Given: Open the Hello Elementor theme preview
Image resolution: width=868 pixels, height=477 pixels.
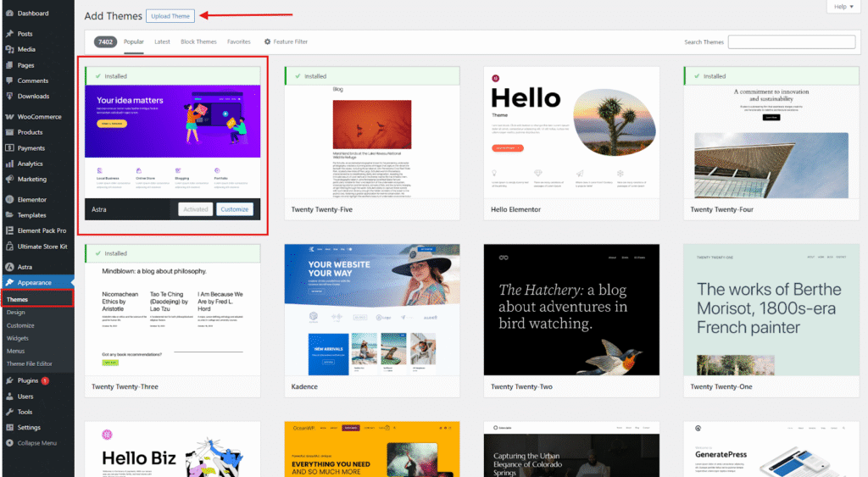Looking at the screenshot, I should 571,132.
